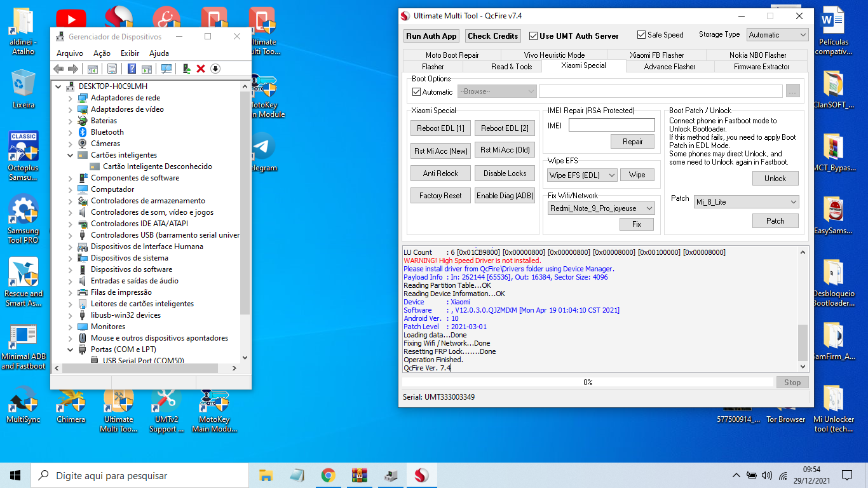Collapse the Portas (COM e LPT) node
The width and height of the screenshot is (868, 488).
tap(71, 349)
